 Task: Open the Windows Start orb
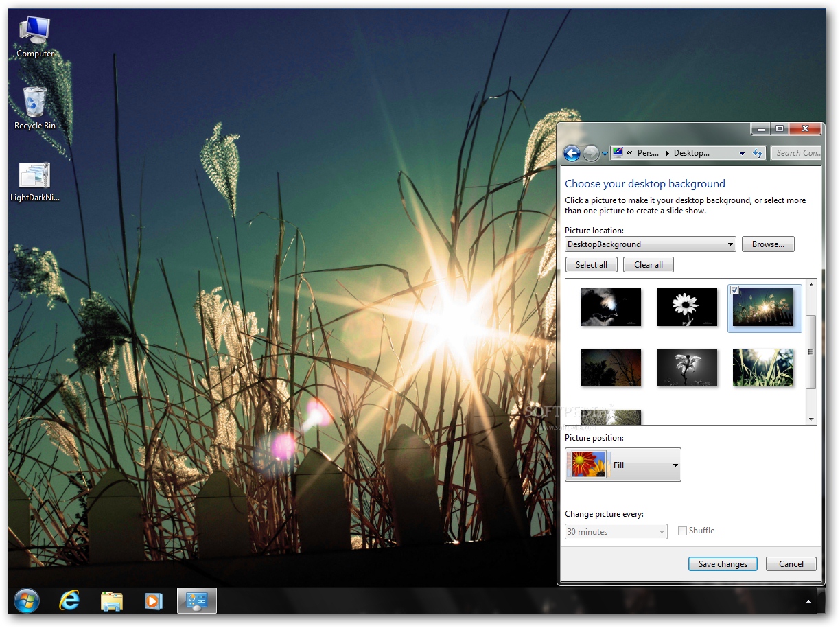click(x=27, y=601)
